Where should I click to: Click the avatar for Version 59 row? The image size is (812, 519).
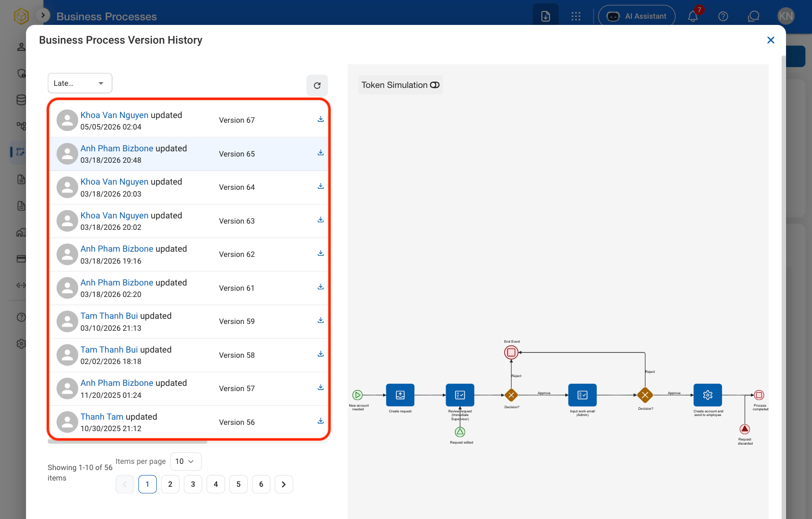pyautogui.click(x=67, y=321)
